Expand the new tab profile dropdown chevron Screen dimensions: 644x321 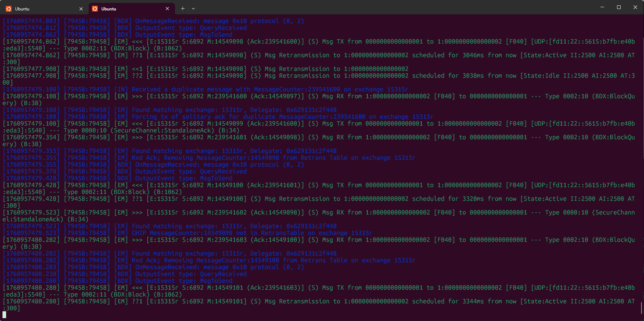(193, 9)
